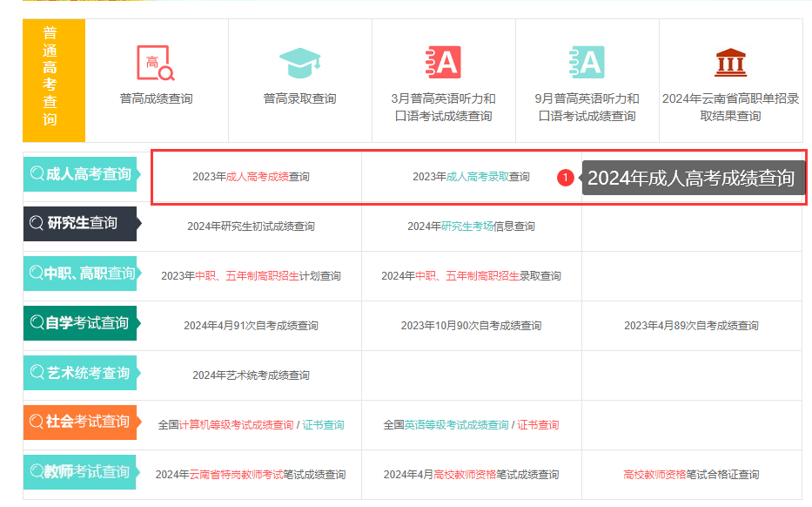
Task: Open 2023年成人高考成绩查询 link
Action: (x=251, y=177)
